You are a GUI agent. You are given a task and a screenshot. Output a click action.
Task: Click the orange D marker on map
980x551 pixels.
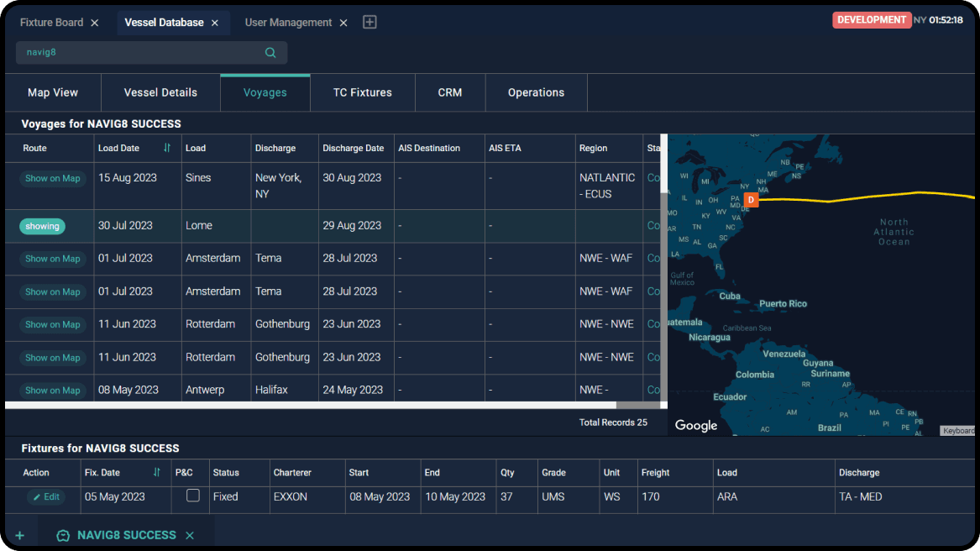[x=751, y=200]
